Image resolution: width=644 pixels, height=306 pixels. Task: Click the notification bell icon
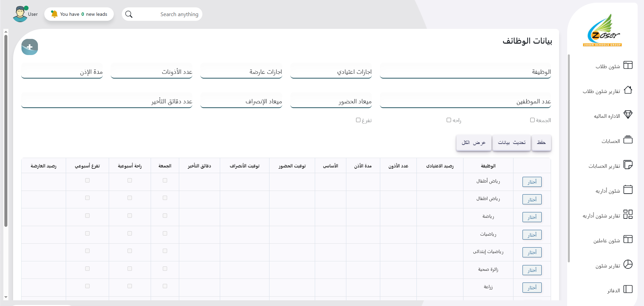pyautogui.click(x=54, y=14)
